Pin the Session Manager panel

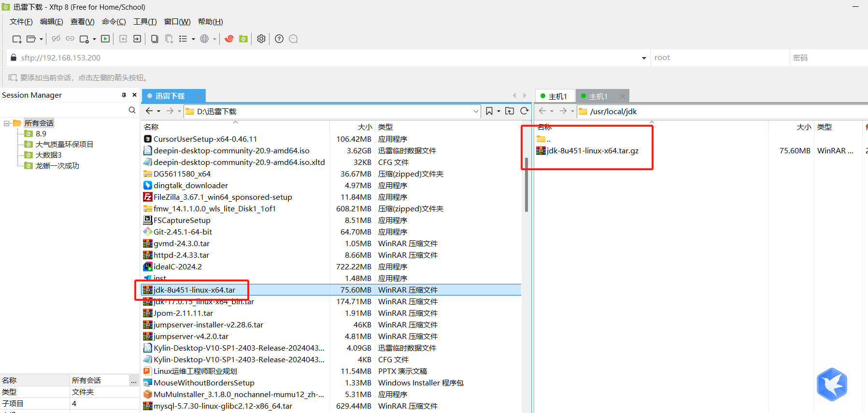pyautogui.click(x=124, y=95)
